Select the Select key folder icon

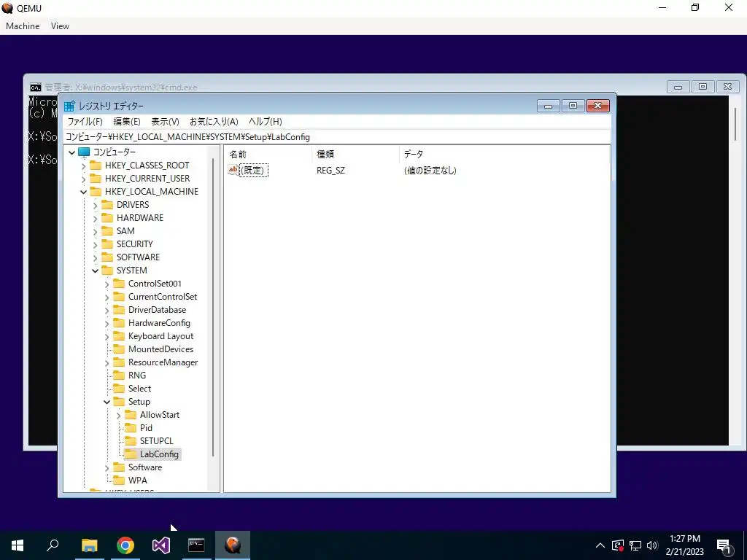tap(119, 389)
